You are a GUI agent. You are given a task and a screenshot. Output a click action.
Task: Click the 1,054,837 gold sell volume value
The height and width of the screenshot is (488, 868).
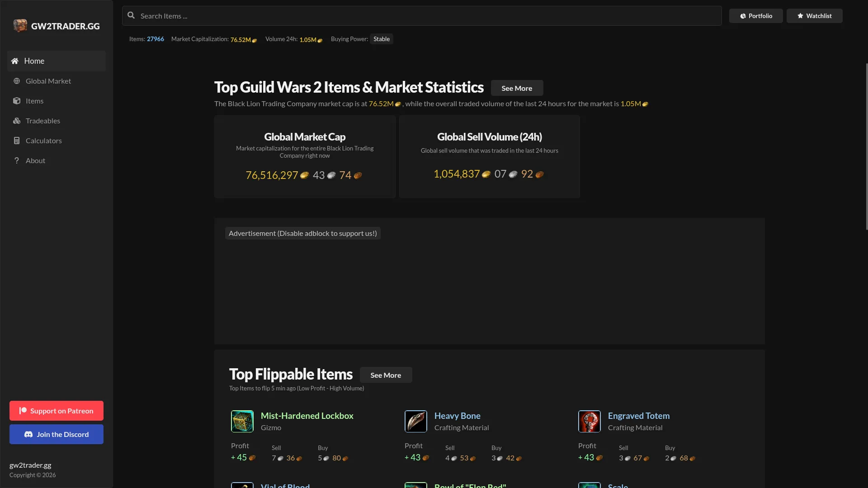point(457,174)
